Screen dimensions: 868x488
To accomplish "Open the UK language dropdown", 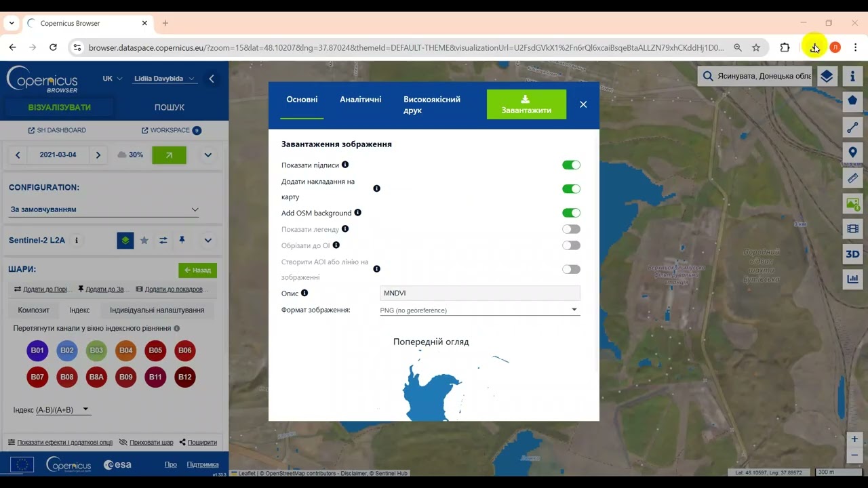I will (x=112, y=79).
